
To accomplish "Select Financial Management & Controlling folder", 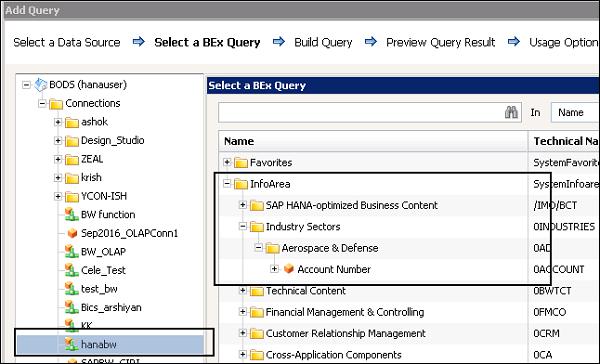I will (x=345, y=312).
